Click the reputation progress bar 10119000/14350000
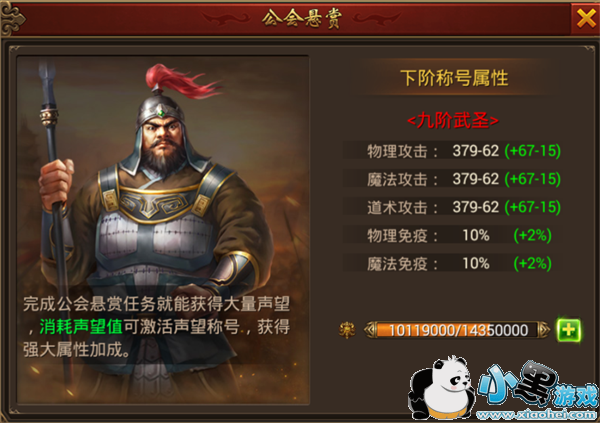Screen dimensions: 600x423 coord(457,330)
